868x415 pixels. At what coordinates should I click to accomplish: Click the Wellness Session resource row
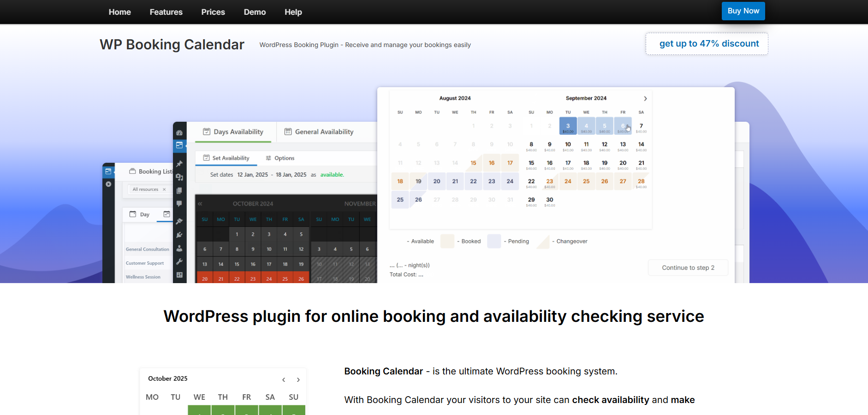pos(143,277)
